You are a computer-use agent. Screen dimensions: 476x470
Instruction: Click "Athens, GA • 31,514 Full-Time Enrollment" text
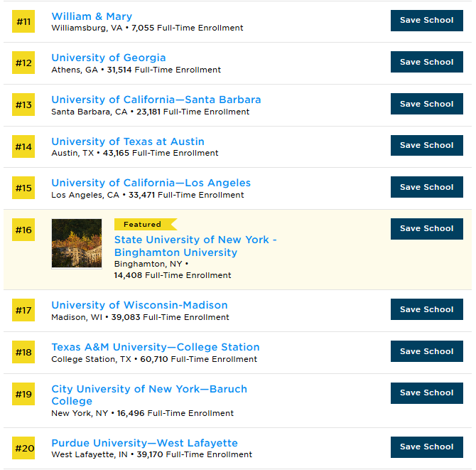click(x=136, y=70)
